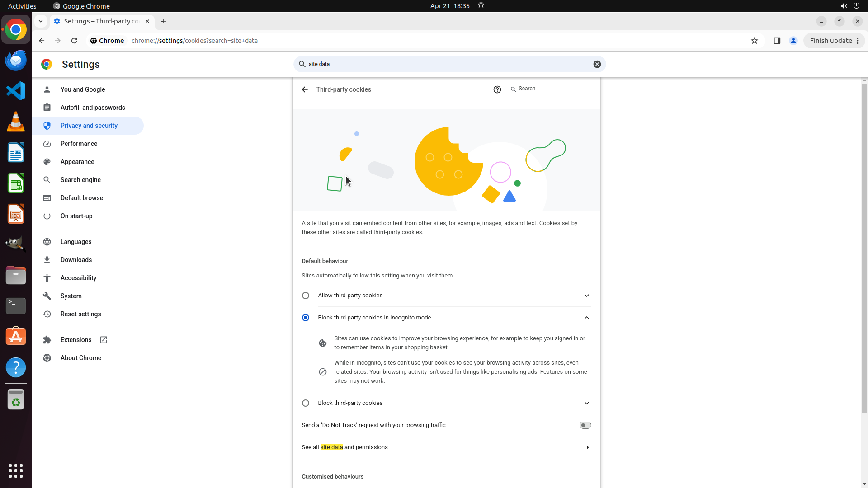Viewport: 868px width, 488px height.
Task: Go back using the Third-party cookies arrow
Action: point(305,89)
